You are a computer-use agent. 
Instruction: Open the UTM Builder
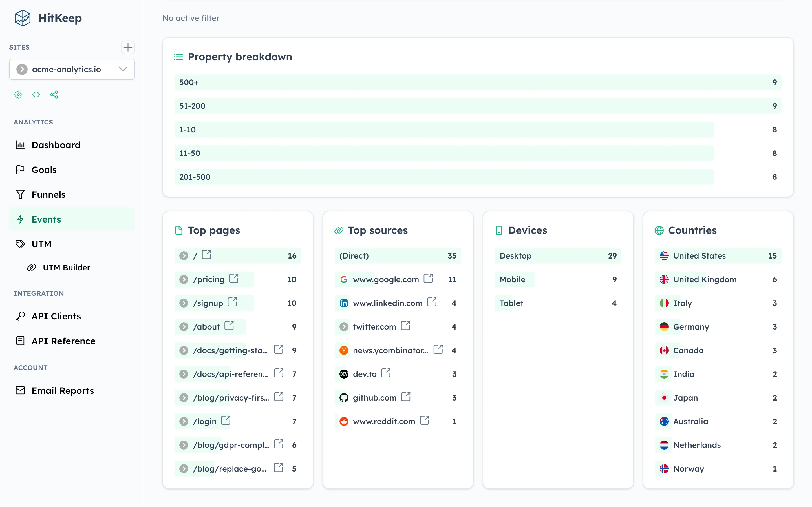coord(66,267)
